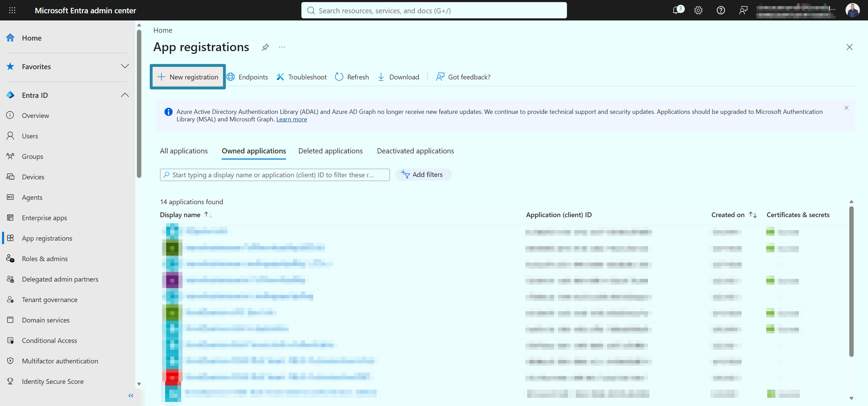Click the feedback icon in top bar
The width and height of the screenshot is (868, 406).
pos(743,10)
